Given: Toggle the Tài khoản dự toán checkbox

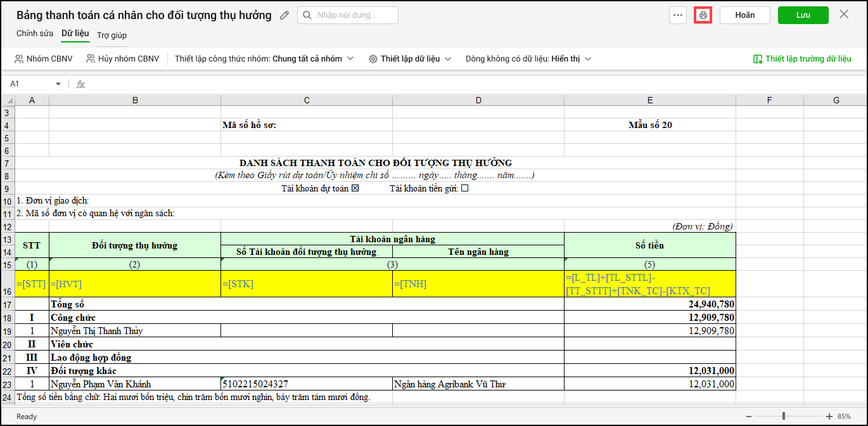Looking at the screenshot, I should pos(355,188).
